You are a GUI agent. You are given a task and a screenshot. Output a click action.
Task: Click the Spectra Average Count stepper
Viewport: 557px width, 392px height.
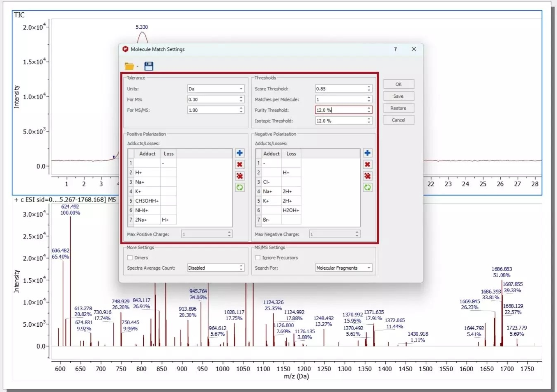click(x=241, y=268)
